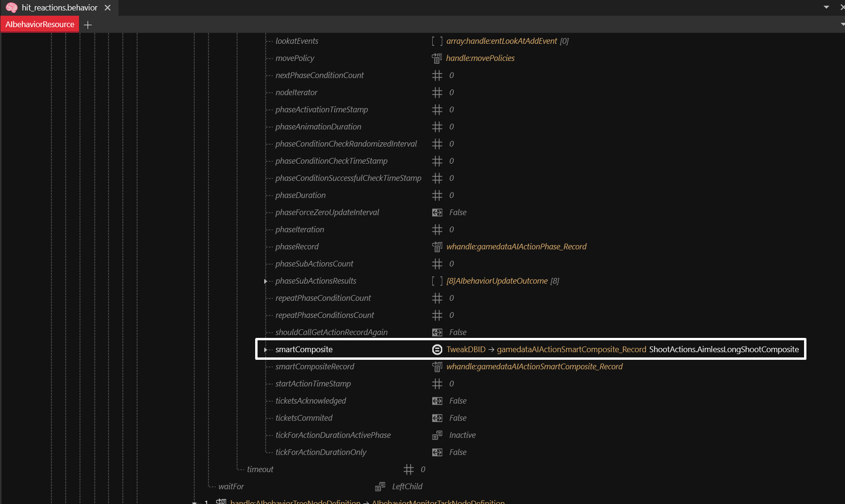The image size is (845, 504).
Task: Click the array bracket icon for lookatEvents
Action: (x=437, y=41)
